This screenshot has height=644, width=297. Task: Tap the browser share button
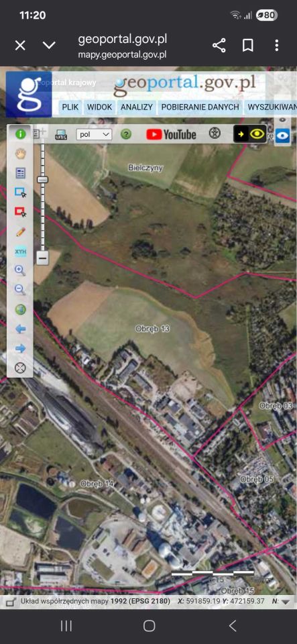219,45
